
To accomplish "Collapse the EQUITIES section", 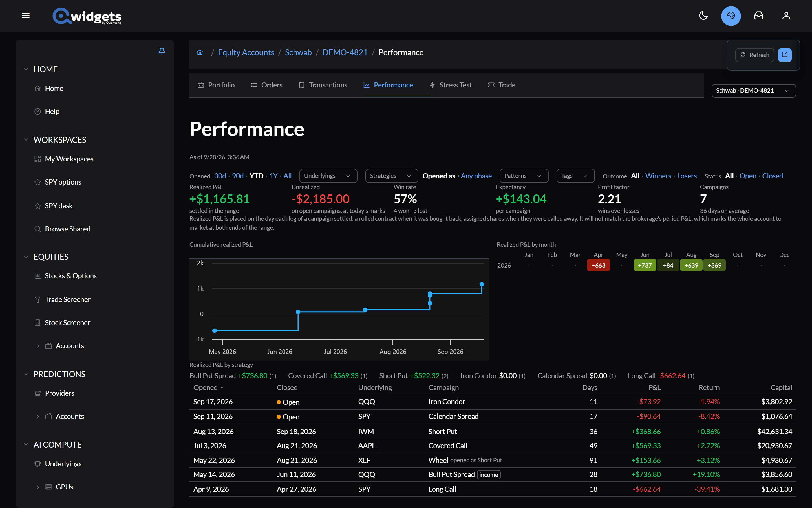I will click(x=26, y=257).
